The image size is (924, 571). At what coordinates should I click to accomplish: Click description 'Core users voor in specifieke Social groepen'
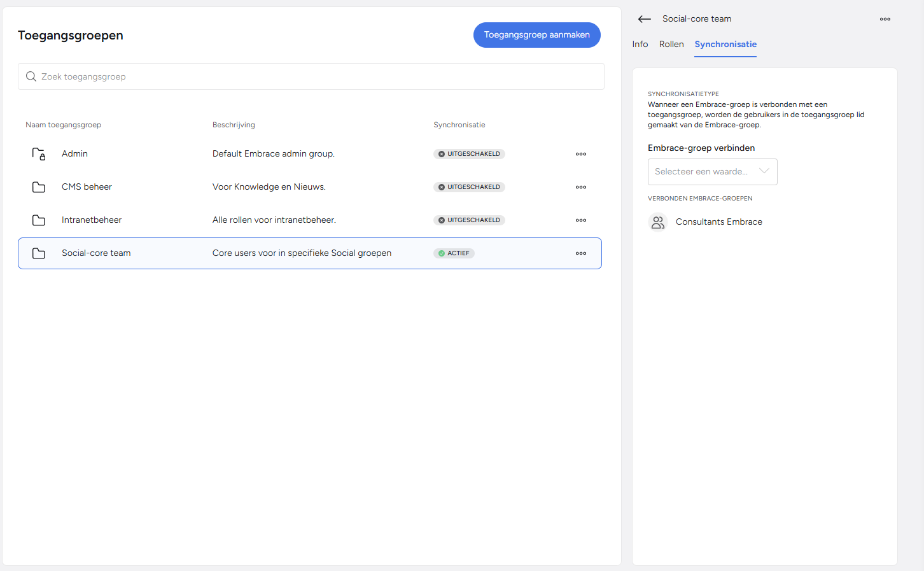(x=302, y=253)
